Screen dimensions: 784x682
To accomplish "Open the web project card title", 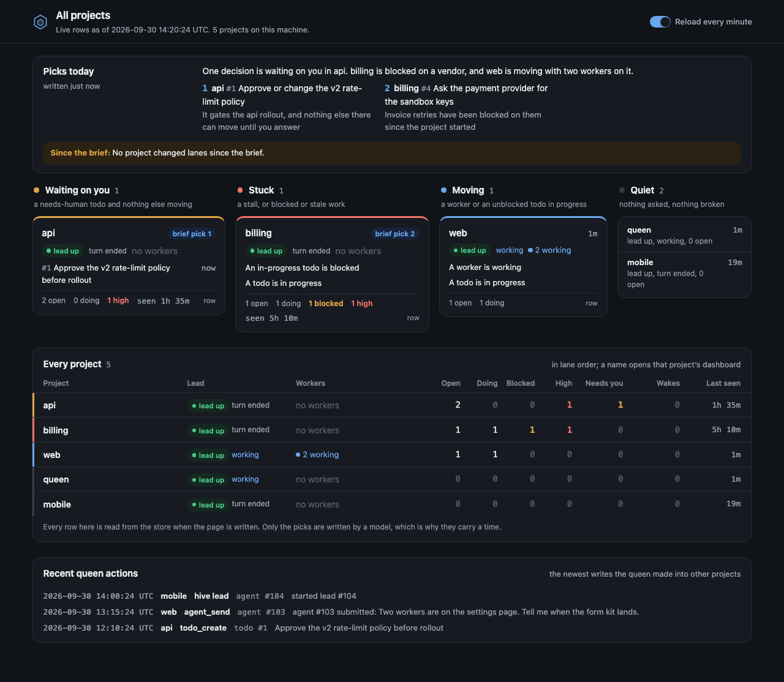I will coord(458,233).
